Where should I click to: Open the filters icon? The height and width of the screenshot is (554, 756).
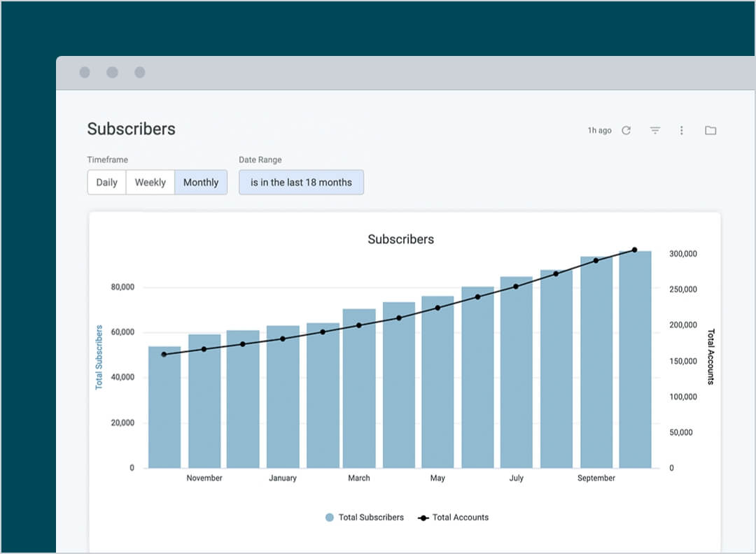point(654,130)
